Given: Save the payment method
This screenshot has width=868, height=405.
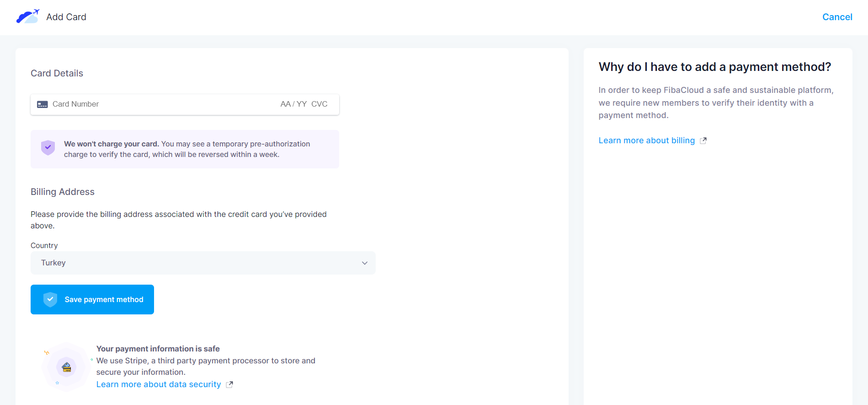Looking at the screenshot, I should coord(92,299).
